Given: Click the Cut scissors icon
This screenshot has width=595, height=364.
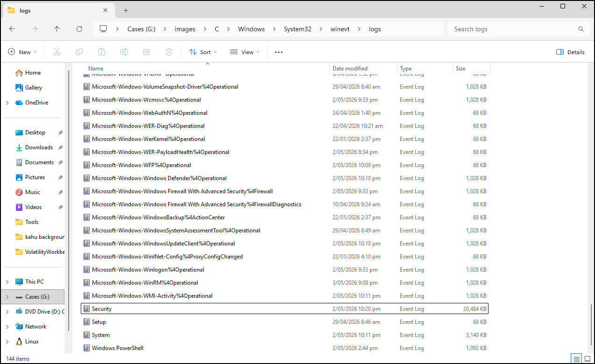Looking at the screenshot, I should pos(57,52).
